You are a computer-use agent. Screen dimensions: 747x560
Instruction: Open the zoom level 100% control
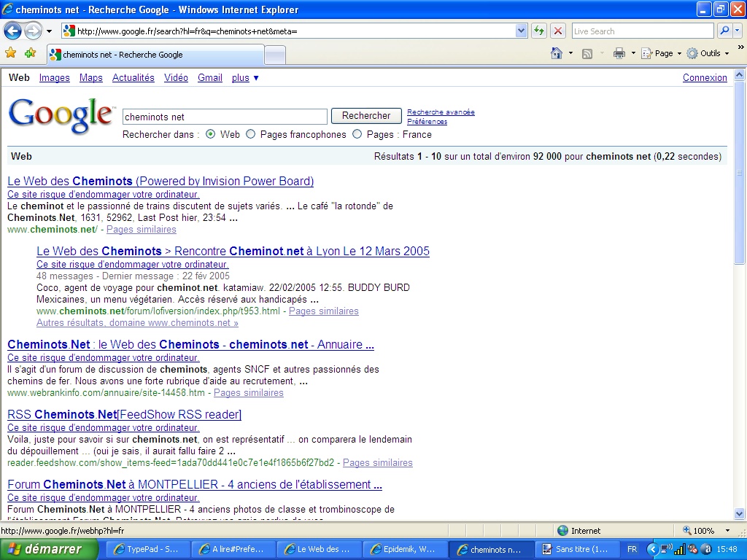pyautogui.click(x=706, y=531)
